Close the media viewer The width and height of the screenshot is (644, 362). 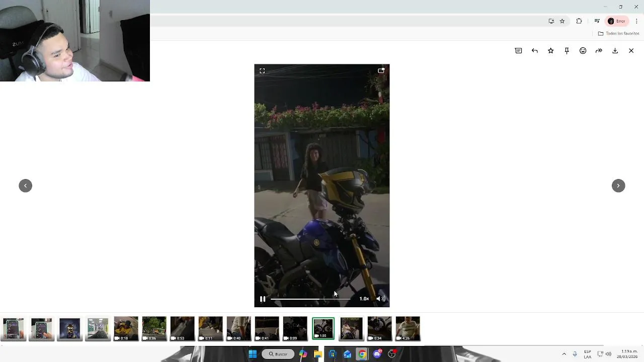coord(631,51)
